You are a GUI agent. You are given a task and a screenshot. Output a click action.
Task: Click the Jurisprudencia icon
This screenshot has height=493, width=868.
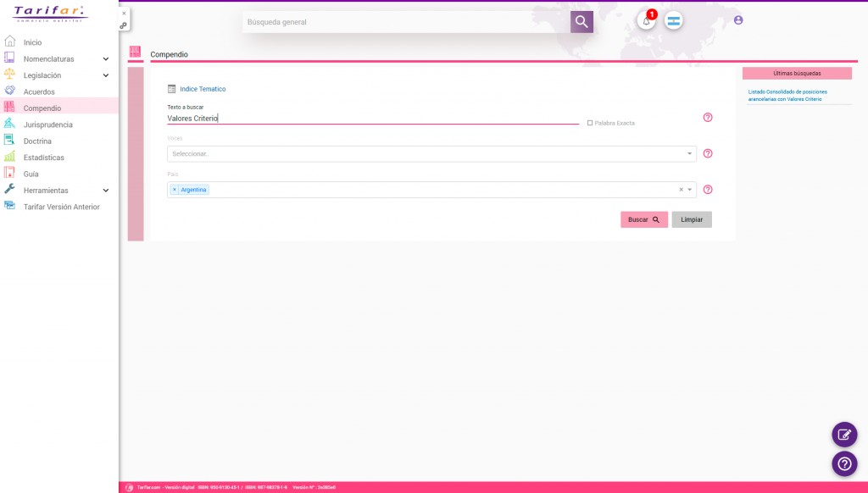(9, 124)
